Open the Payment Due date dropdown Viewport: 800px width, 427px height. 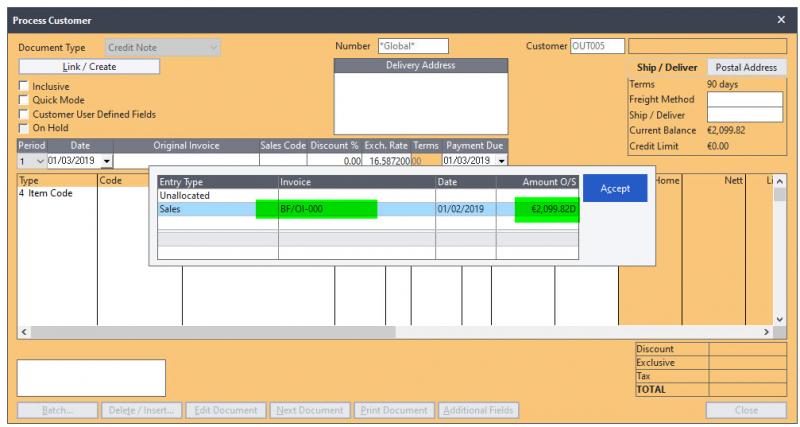[501, 160]
